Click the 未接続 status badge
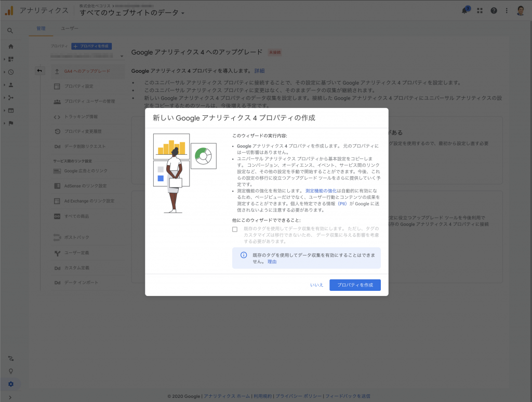The width and height of the screenshot is (532, 402). (275, 52)
